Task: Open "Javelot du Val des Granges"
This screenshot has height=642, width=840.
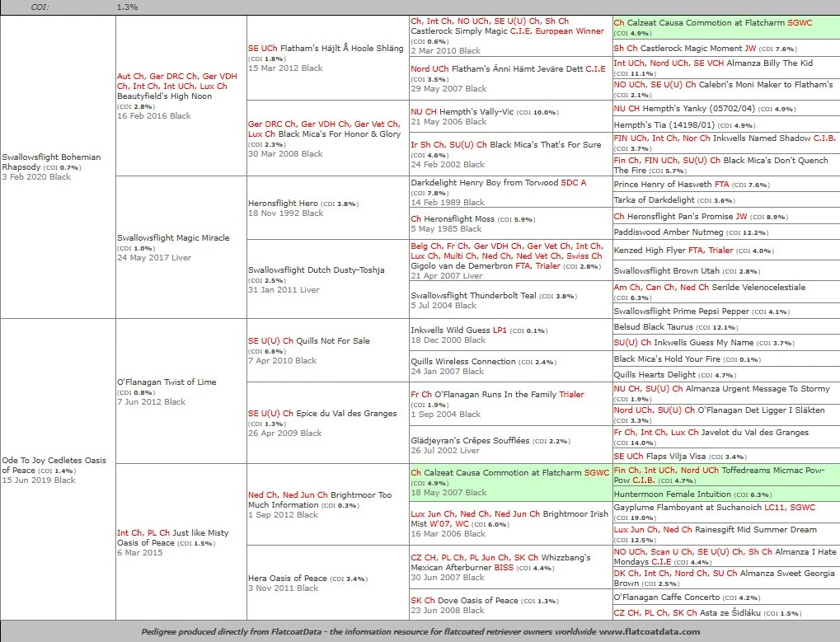Action: 755,433
